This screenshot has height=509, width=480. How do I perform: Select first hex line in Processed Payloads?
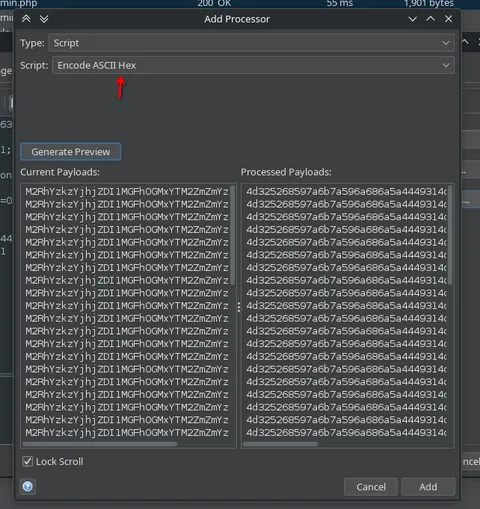tap(346, 192)
